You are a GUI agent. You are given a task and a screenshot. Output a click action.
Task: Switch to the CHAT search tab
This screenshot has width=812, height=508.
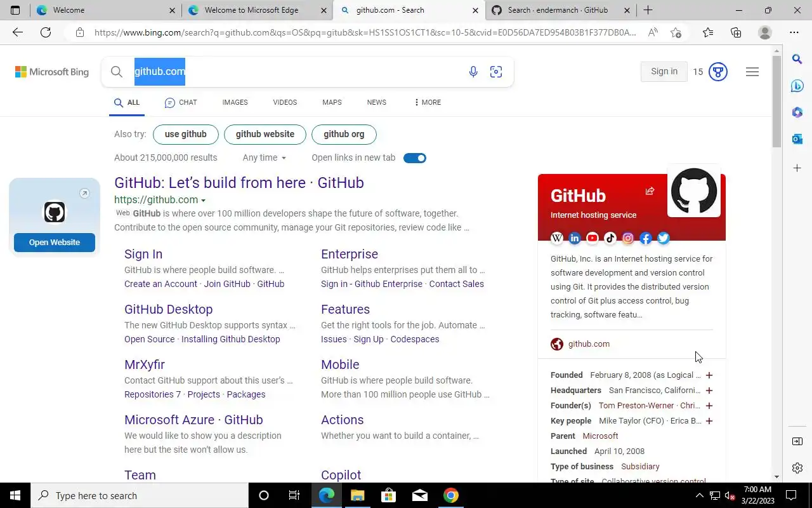[x=181, y=102]
